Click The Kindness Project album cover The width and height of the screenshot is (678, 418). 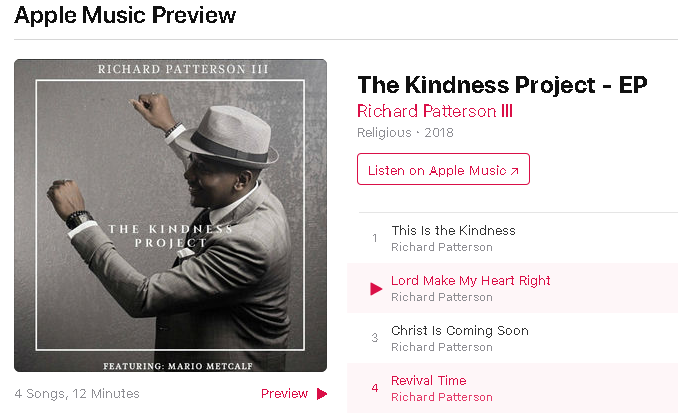[x=170, y=215]
